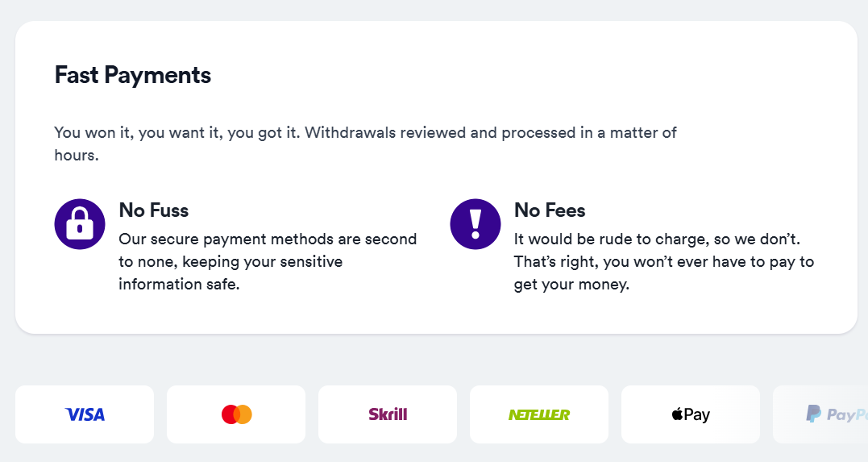Click the purple exclamation mark icon

click(x=476, y=224)
